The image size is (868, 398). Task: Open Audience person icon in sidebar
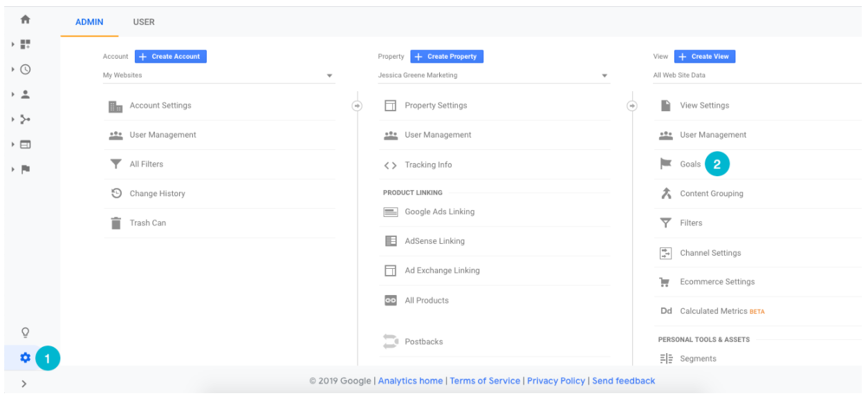tap(26, 94)
